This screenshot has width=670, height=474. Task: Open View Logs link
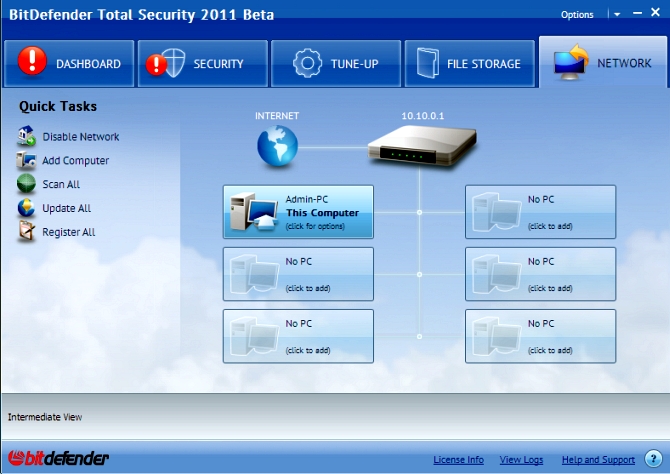coord(521,460)
